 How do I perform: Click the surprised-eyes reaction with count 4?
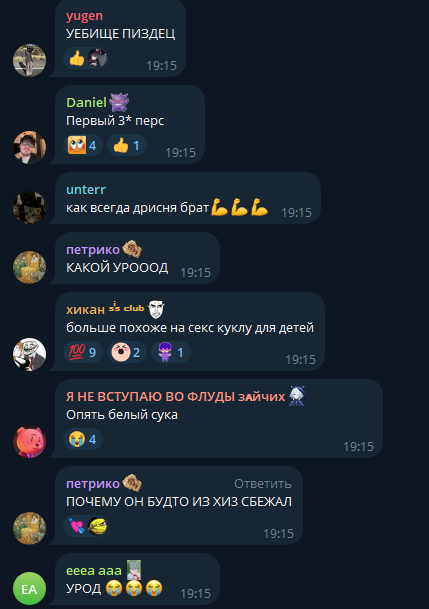point(83,145)
